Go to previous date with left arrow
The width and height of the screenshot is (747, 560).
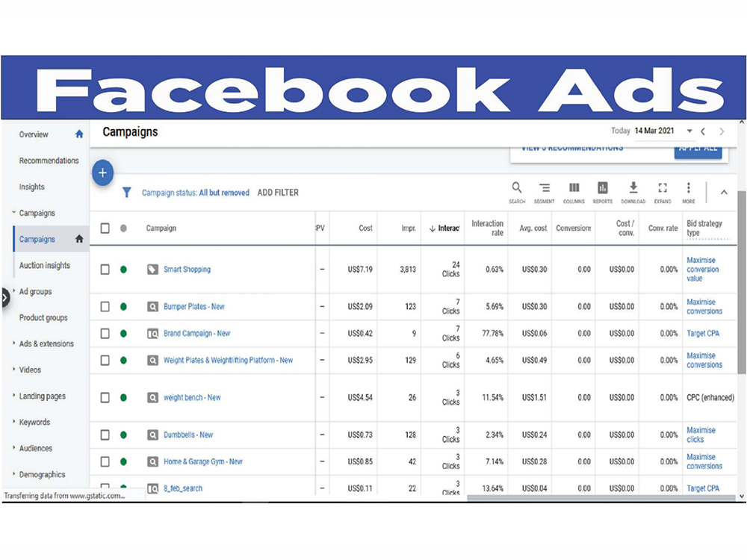point(703,131)
